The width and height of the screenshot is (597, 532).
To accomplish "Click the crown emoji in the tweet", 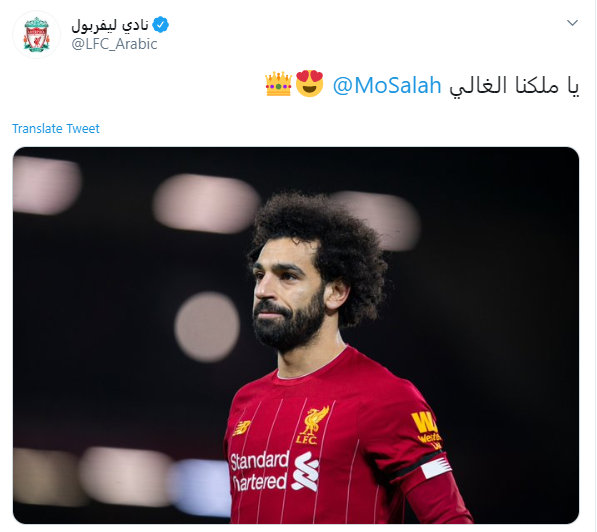I will 278,84.
